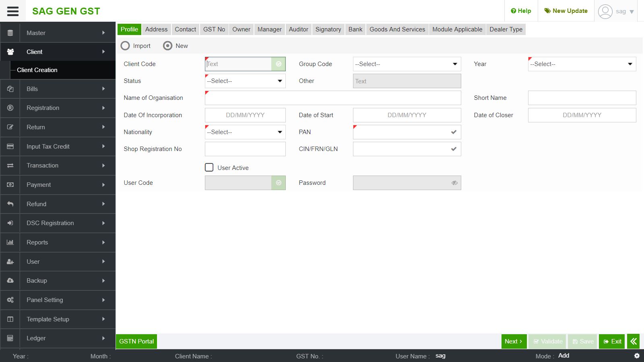Click the Backup cloud icon

(x=10, y=281)
